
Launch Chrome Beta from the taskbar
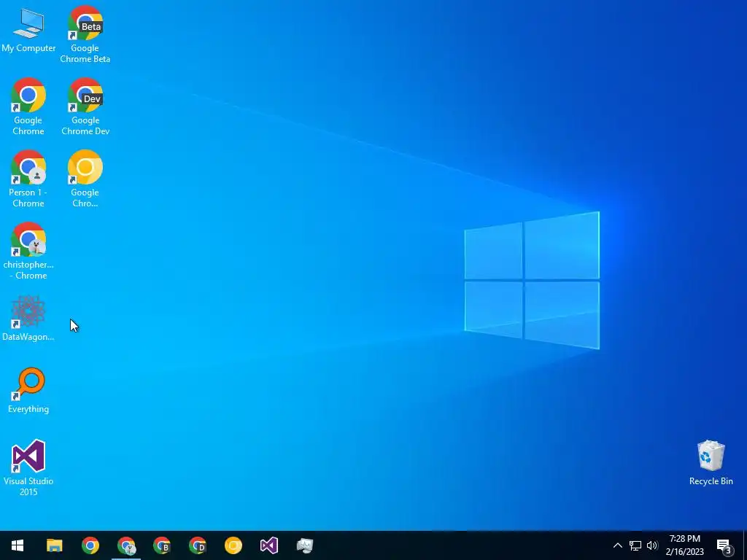point(162,545)
